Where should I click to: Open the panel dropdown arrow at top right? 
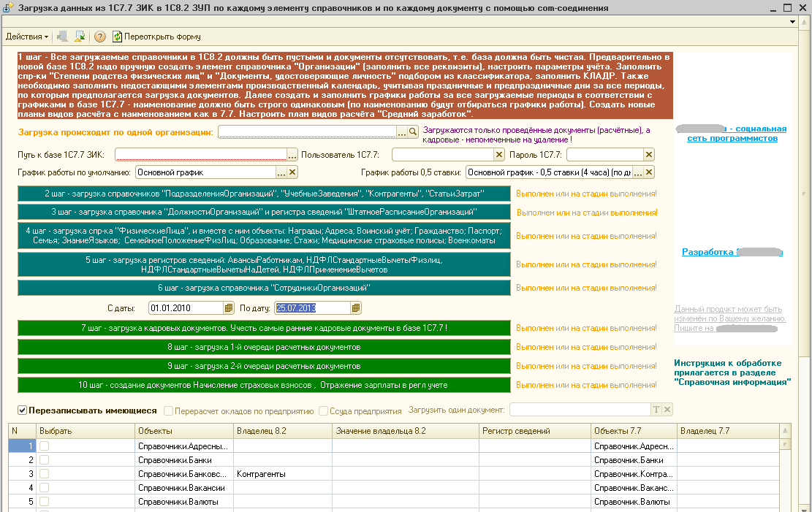coord(792,22)
